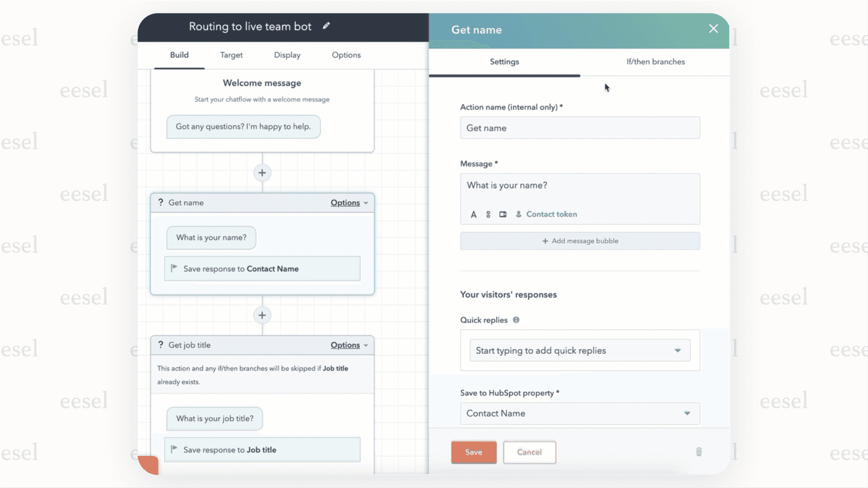This screenshot has height=488, width=868.
Task: Click the pencil icon to rename the chatflow
Action: pyautogui.click(x=327, y=25)
